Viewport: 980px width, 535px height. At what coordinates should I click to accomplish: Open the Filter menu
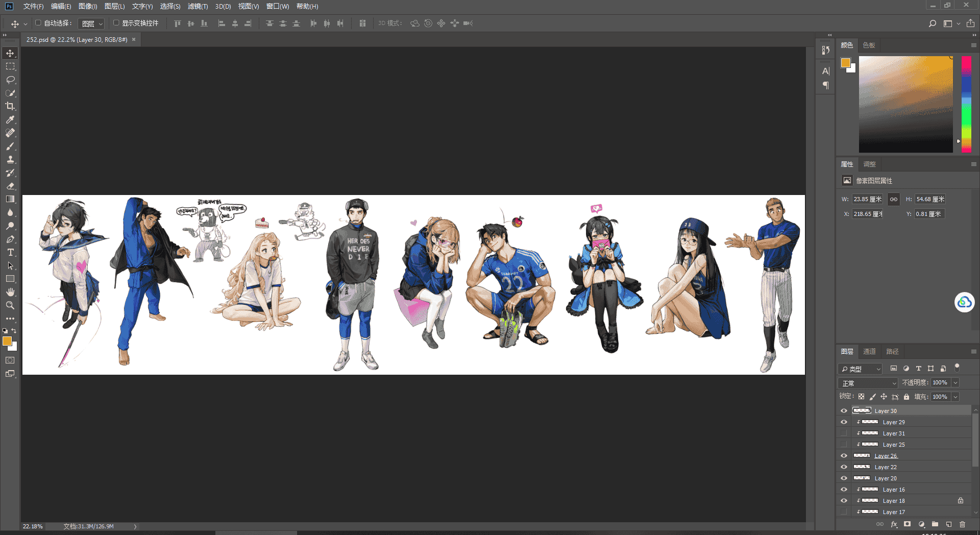coord(198,6)
